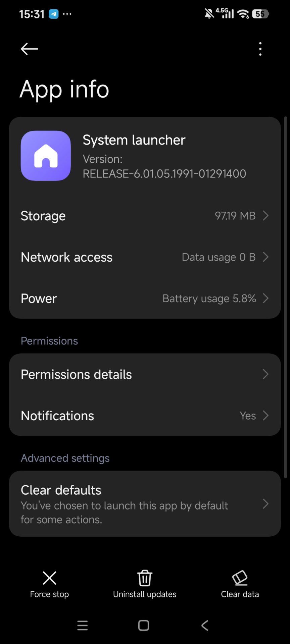290x644 pixels.
Task: Open the three-dot overflow menu
Action: (260, 49)
